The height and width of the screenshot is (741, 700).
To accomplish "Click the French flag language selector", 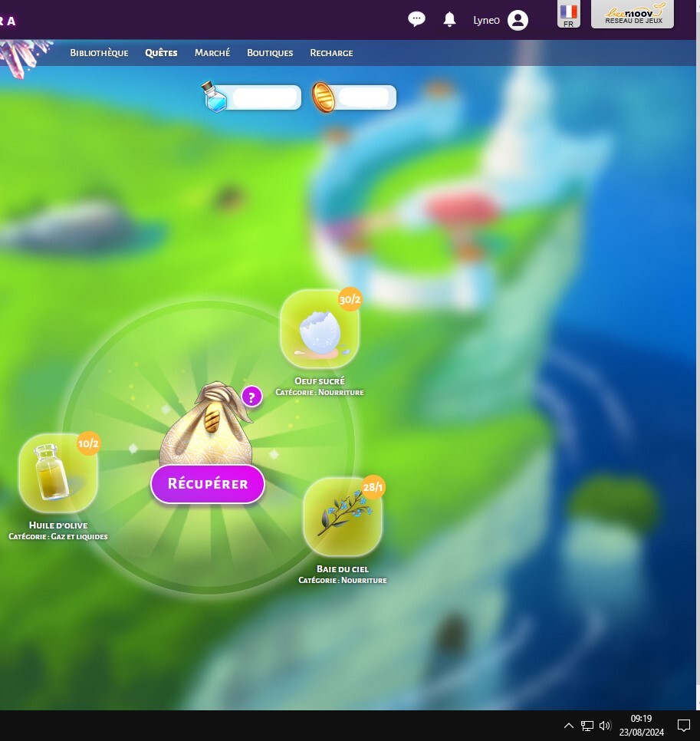I will (x=569, y=14).
